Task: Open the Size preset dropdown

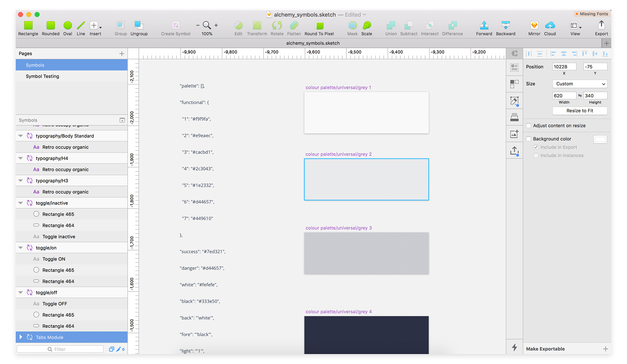Action: click(x=580, y=84)
